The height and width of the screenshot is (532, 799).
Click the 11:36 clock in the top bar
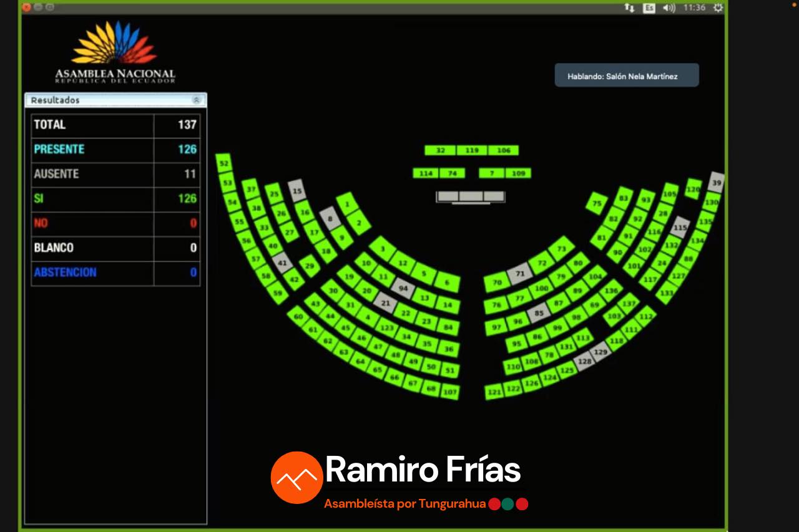click(x=694, y=7)
